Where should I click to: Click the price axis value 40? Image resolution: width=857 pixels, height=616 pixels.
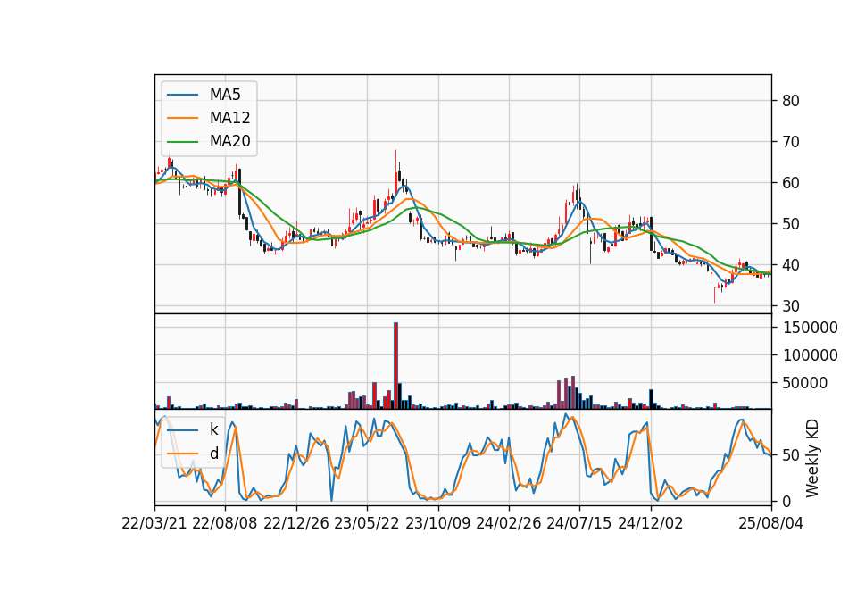coord(791,265)
